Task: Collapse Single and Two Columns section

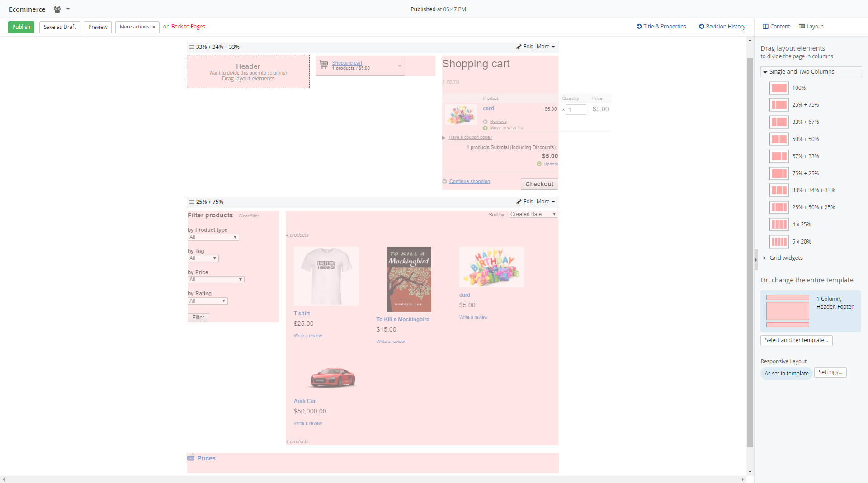Action: tap(811, 72)
